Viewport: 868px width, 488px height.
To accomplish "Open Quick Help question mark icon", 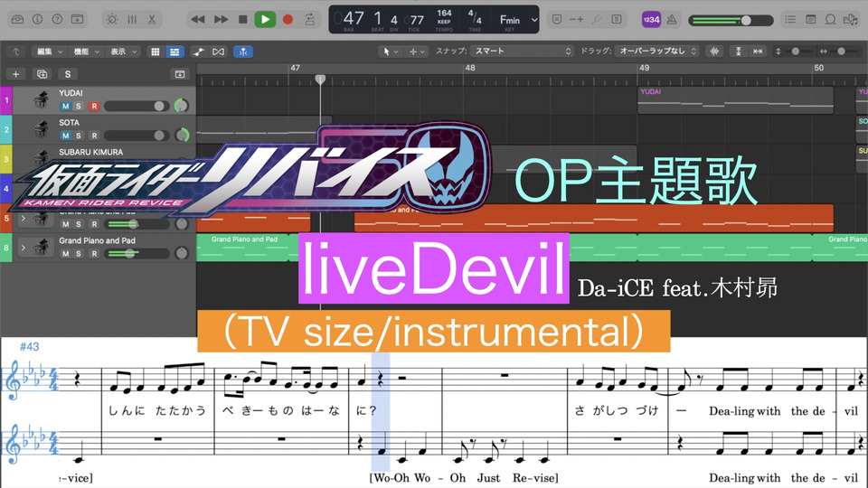I will 57,19.
